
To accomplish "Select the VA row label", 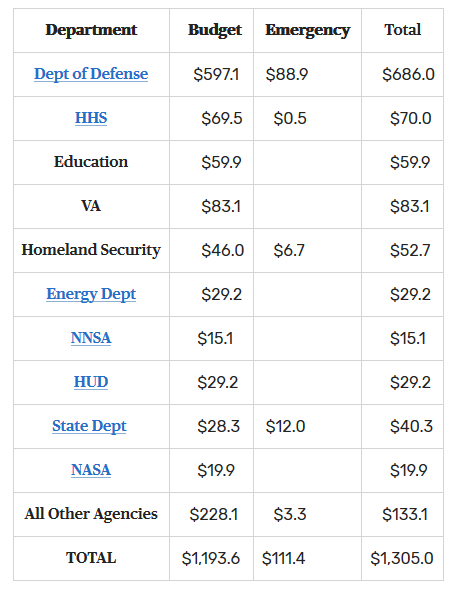I will pos(91,206).
